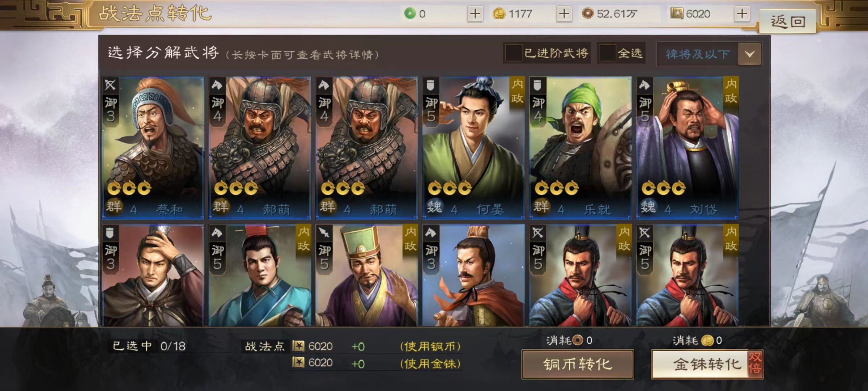
Task: Select the first 郝萌 general card
Action: coord(260,148)
